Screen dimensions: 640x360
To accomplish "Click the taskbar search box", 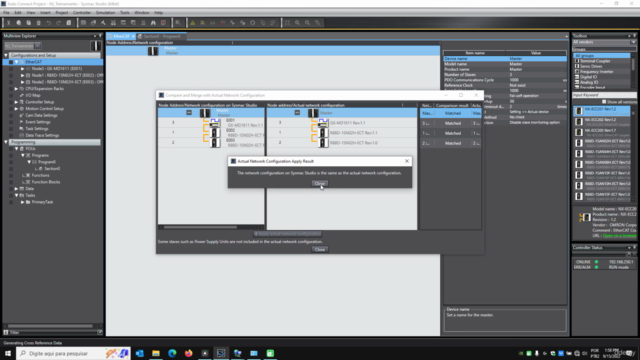I will tap(73, 353).
